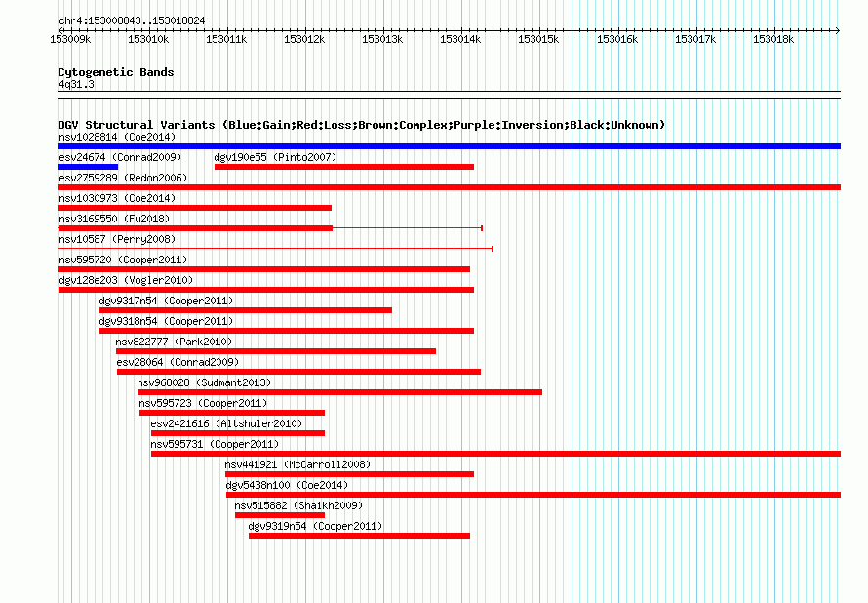Open dgv9319n54 (Cooper2011) variant label
868x603 pixels.
316,526
